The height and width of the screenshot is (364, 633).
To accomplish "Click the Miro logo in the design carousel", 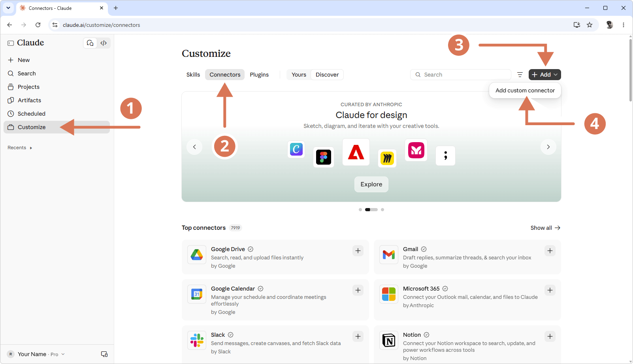I will coord(387,158).
